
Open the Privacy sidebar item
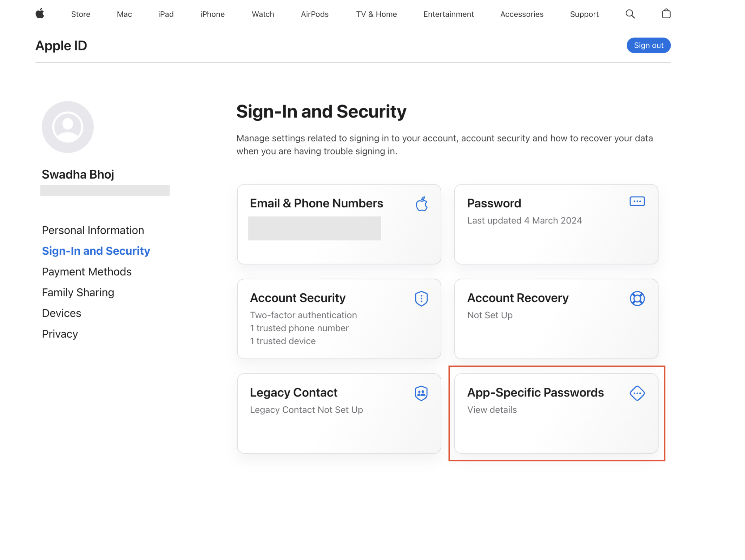coord(60,334)
